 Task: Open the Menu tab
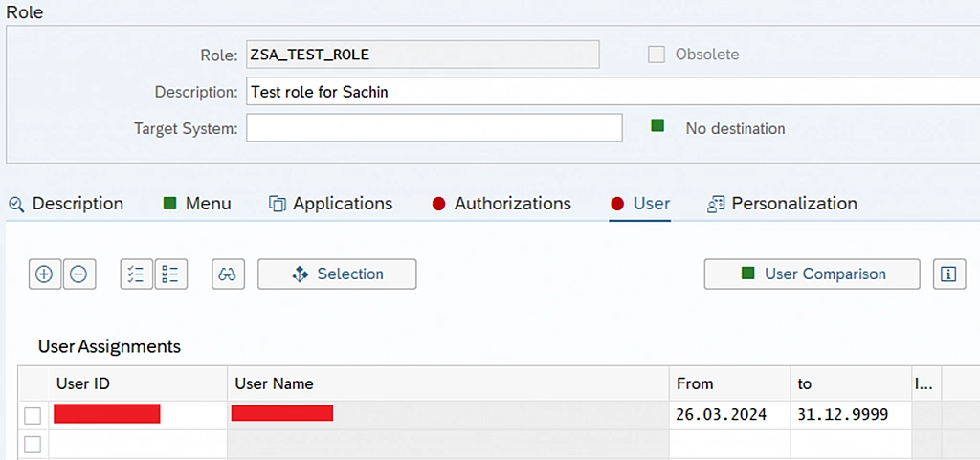click(x=197, y=204)
